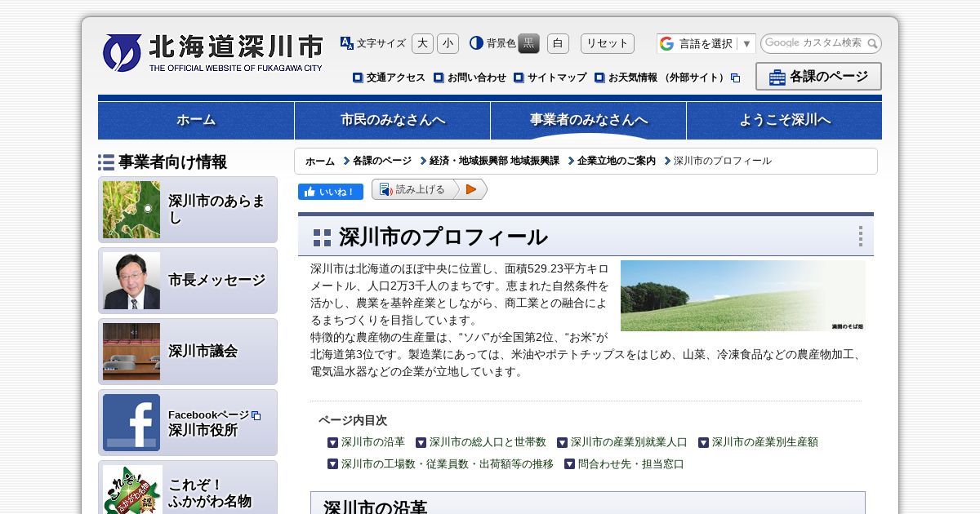Click the Google G logo icon
Image resolution: width=980 pixels, height=514 pixels.
[x=667, y=43]
